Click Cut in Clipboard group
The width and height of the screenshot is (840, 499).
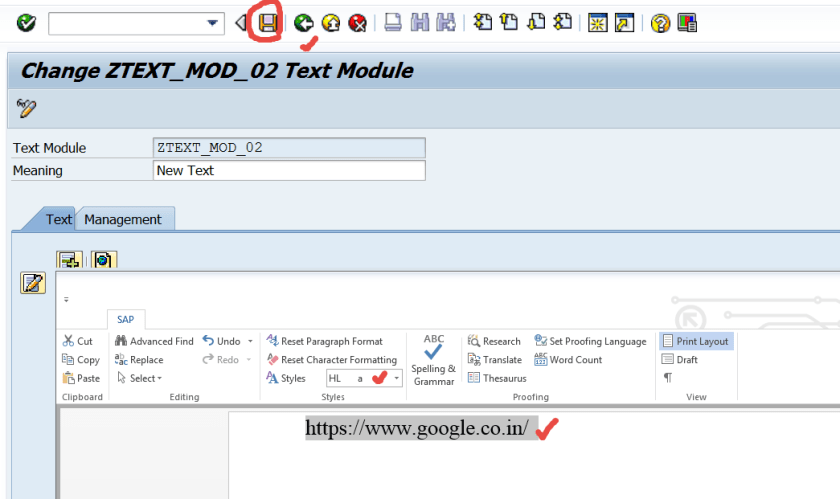[x=78, y=341]
